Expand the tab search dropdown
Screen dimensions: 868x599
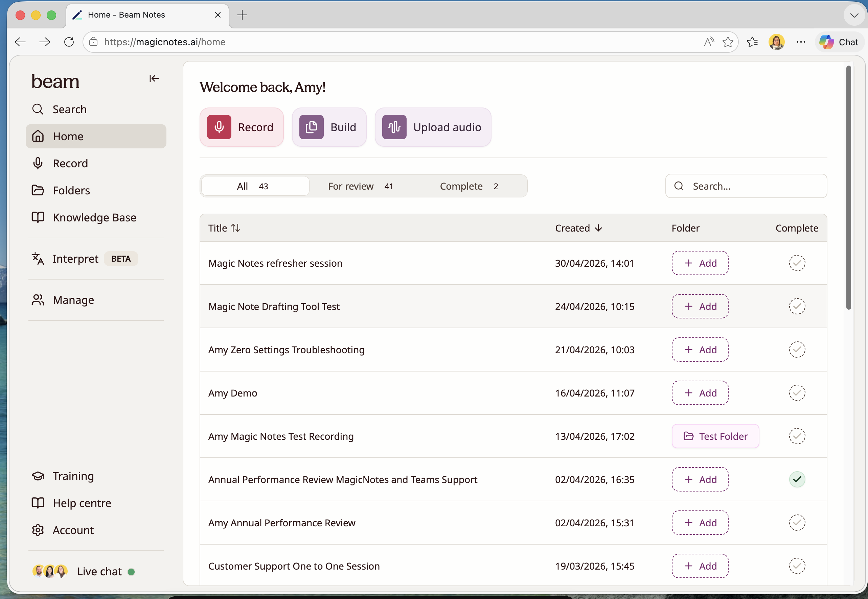tap(854, 16)
